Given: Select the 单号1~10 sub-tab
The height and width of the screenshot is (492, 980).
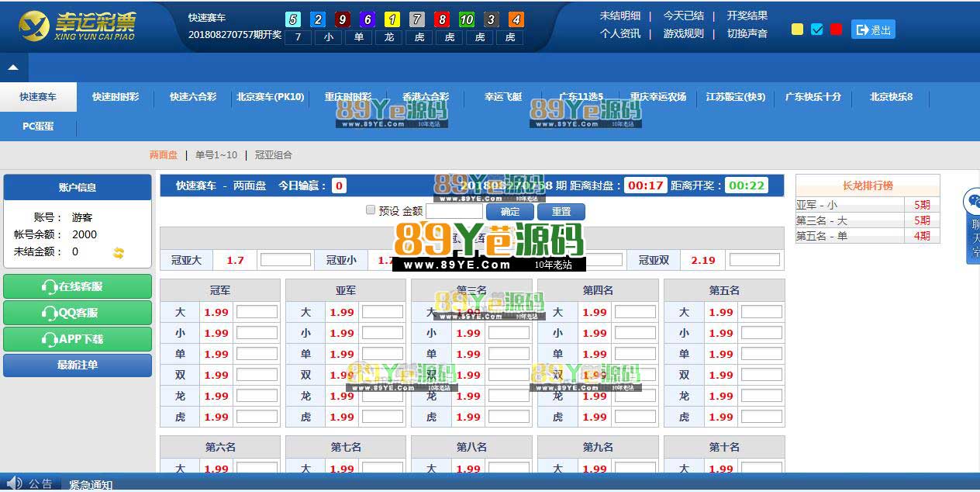Looking at the screenshot, I should [x=216, y=155].
